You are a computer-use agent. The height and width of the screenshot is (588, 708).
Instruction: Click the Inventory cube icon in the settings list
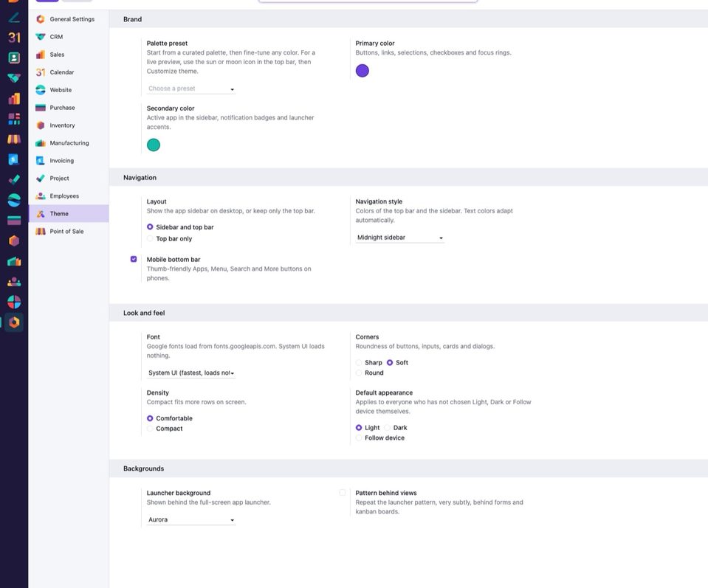(41, 125)
